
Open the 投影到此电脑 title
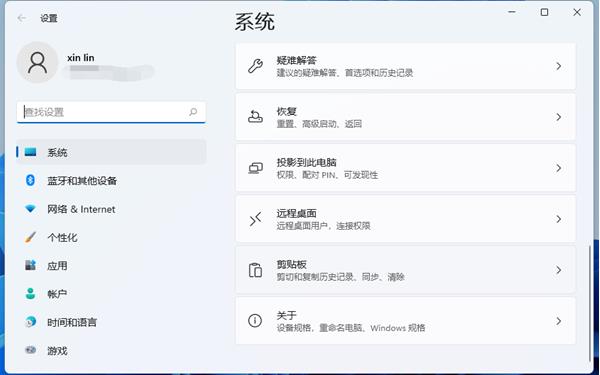[x=307, y=162]
